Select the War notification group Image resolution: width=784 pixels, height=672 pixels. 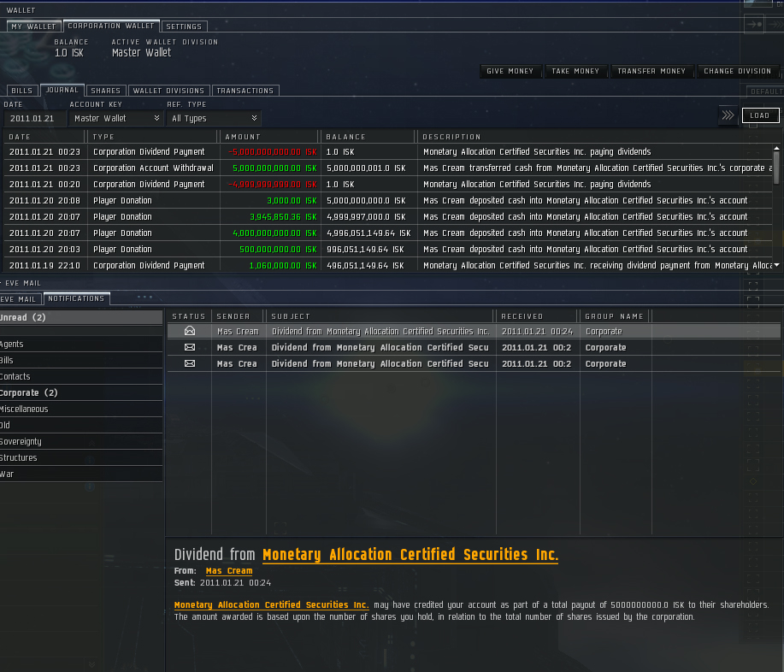click(x=81, y=474)
